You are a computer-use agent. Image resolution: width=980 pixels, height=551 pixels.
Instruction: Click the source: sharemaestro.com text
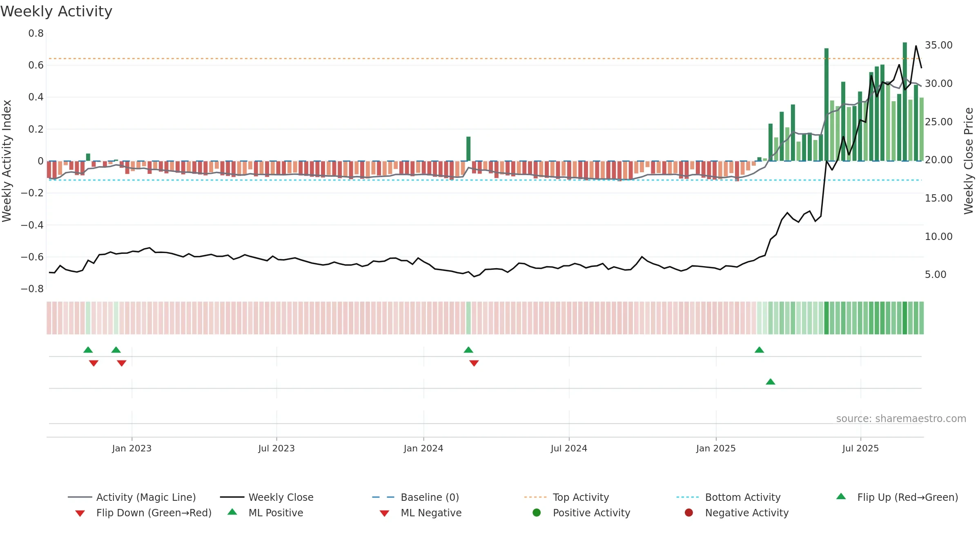901,419
